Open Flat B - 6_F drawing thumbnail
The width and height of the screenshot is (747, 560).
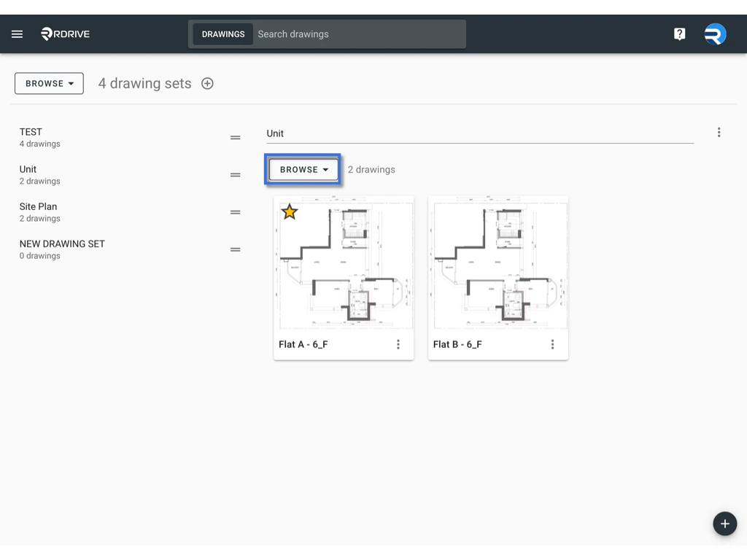pyautogui.click(x=498, y=262)
